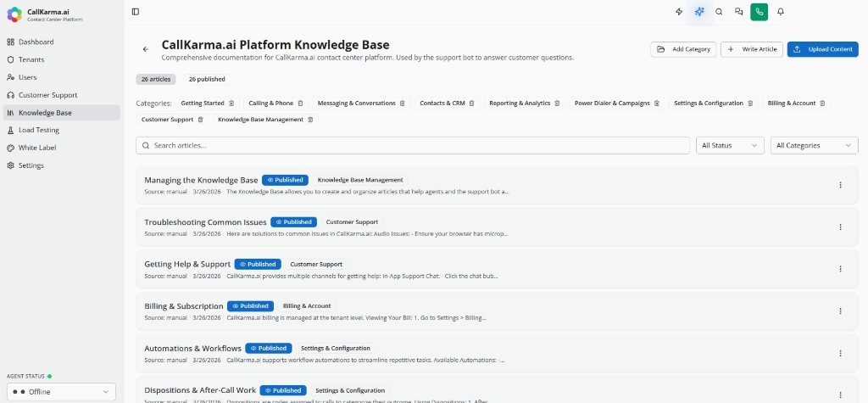Delete the Billing & Account category

point(822,104)
